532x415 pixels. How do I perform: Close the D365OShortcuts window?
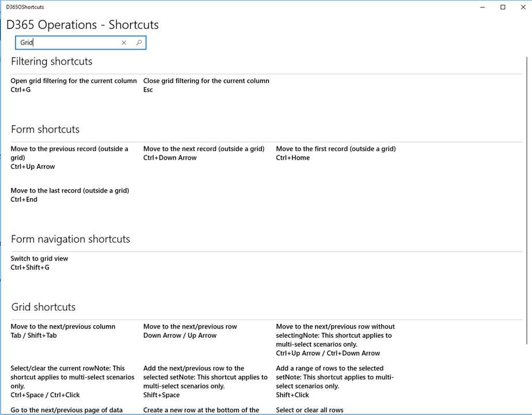[523, 7]
